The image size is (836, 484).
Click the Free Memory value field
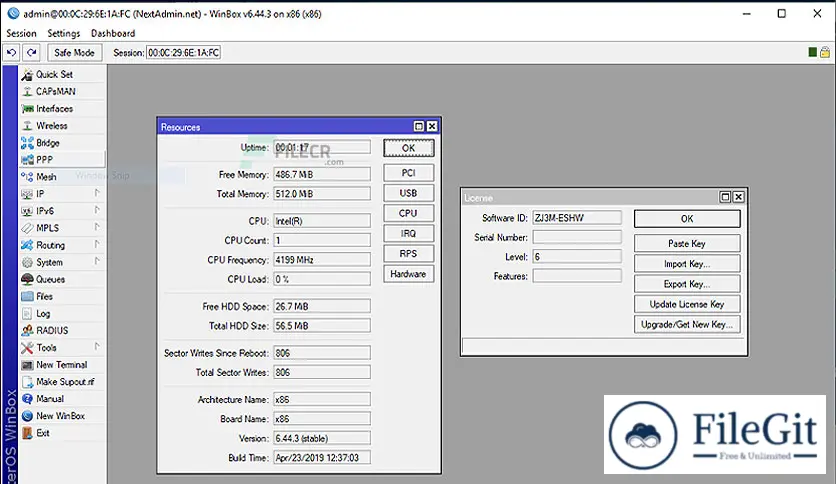(x=322, y=174)
